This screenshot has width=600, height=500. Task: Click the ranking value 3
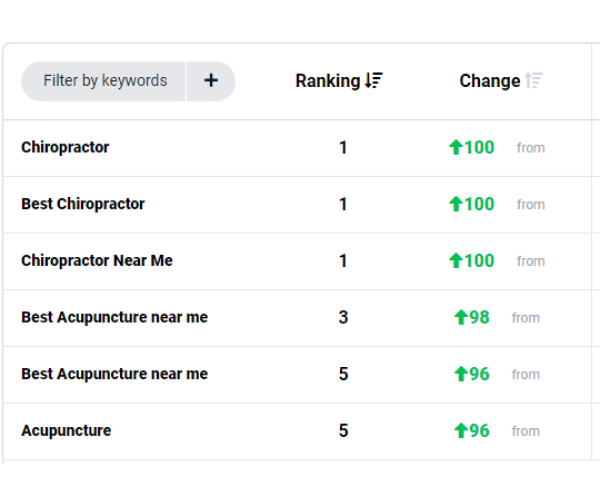(343, 317)
